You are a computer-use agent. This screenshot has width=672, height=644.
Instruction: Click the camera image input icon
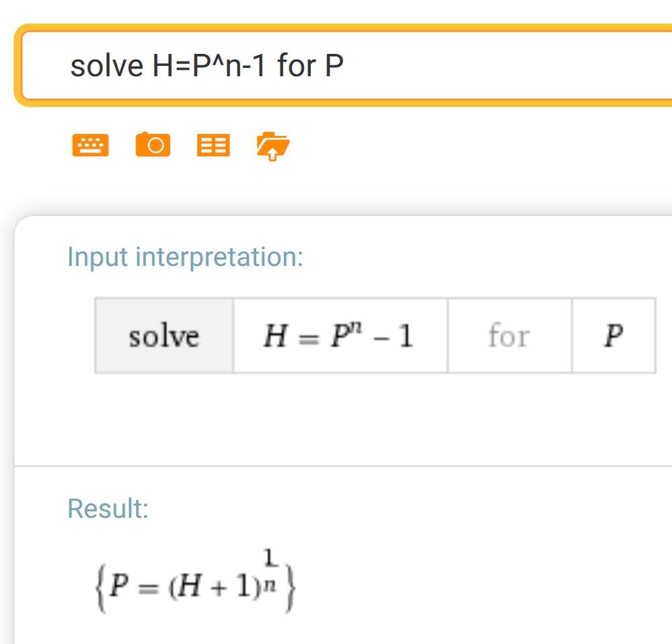tap(153, 145)
